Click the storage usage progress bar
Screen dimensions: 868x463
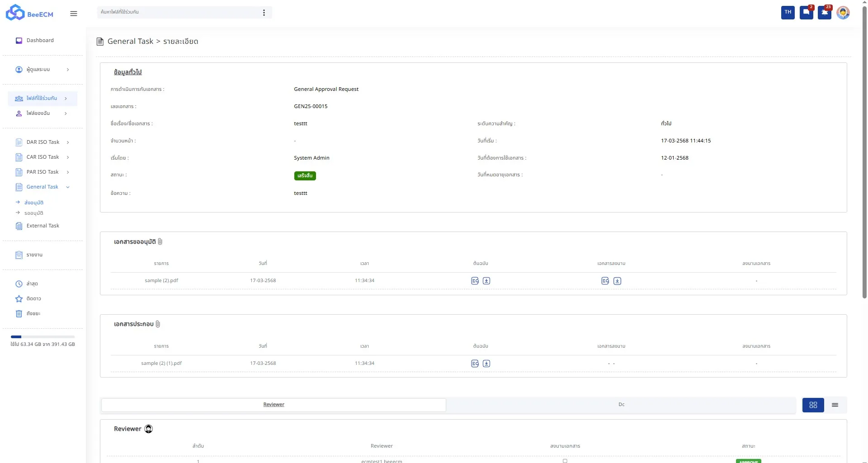[42, 337]
